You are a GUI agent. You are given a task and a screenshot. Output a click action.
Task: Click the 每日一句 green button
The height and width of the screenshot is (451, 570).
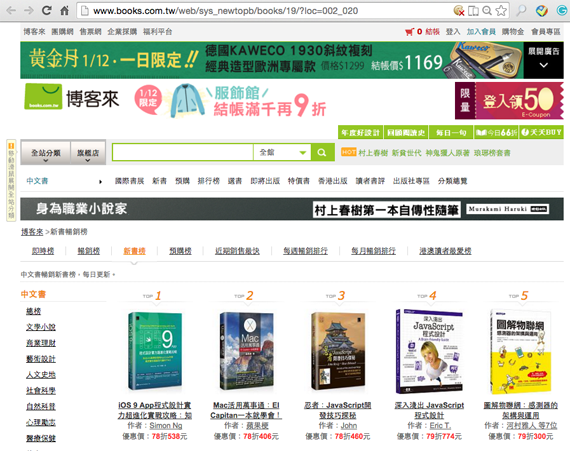[451, 133]
